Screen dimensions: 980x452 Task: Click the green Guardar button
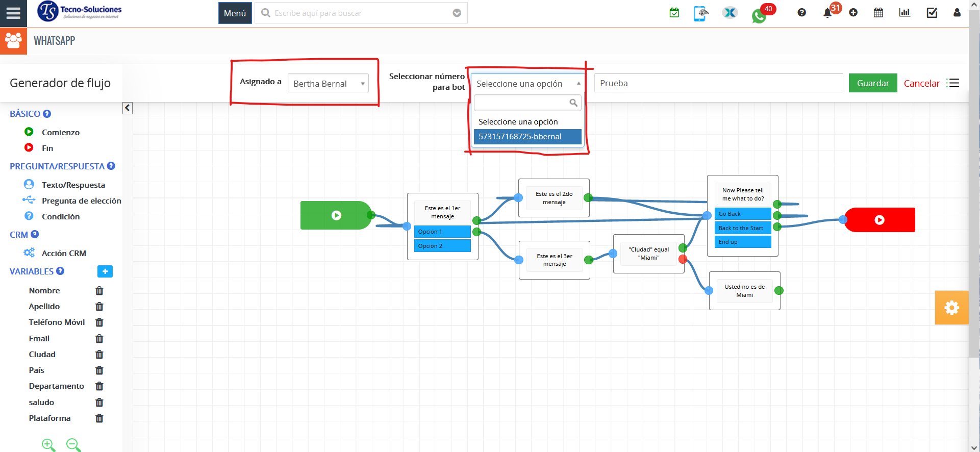[x=872, y=83]
